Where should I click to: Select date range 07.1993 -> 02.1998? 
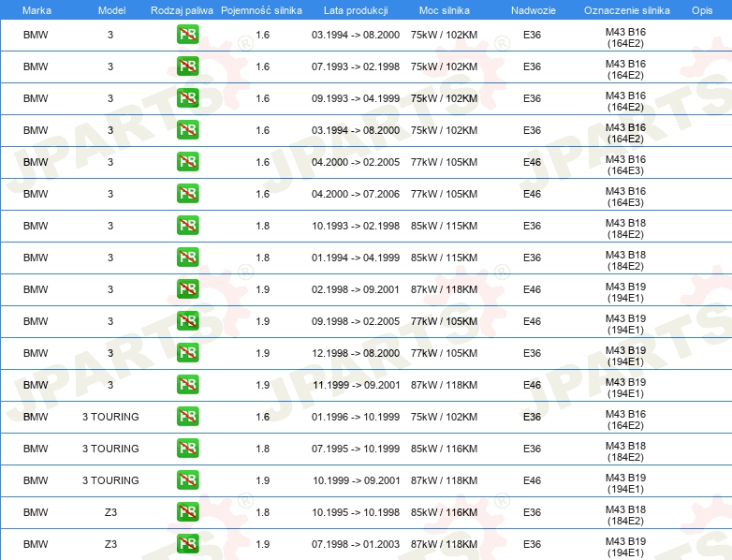click(x=356, y=66)
